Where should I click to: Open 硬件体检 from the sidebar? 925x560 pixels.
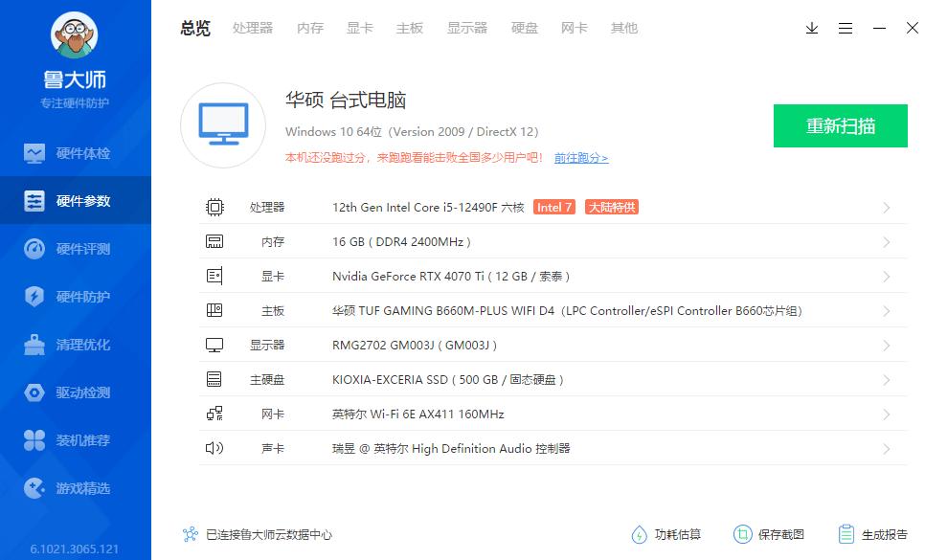pos(75,152)
